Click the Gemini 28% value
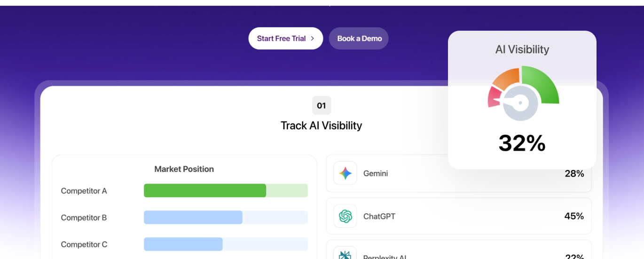 tap(574, 174)
